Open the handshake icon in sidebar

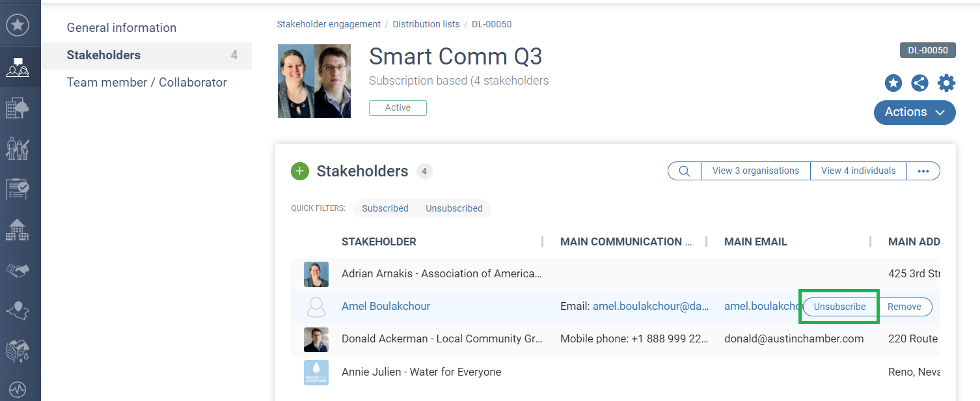pyautogui.click(x=18, y=270)
